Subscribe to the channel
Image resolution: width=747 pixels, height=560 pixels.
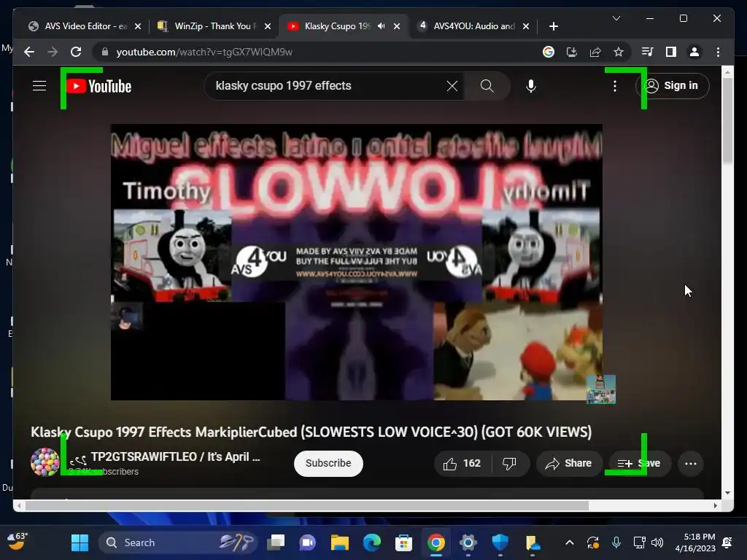328,463
